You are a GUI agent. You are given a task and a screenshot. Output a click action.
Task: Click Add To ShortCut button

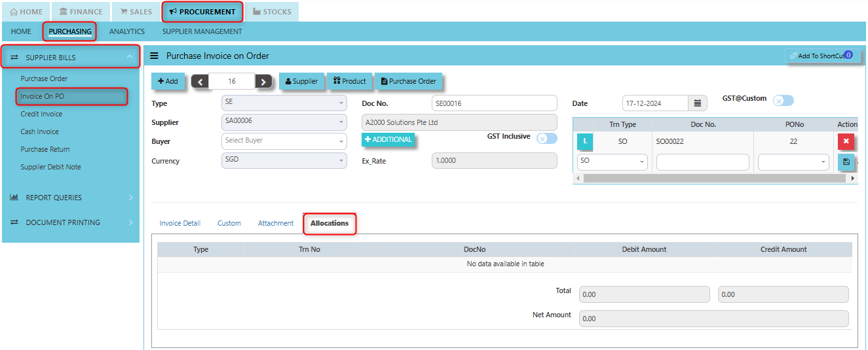pos(822,56)
